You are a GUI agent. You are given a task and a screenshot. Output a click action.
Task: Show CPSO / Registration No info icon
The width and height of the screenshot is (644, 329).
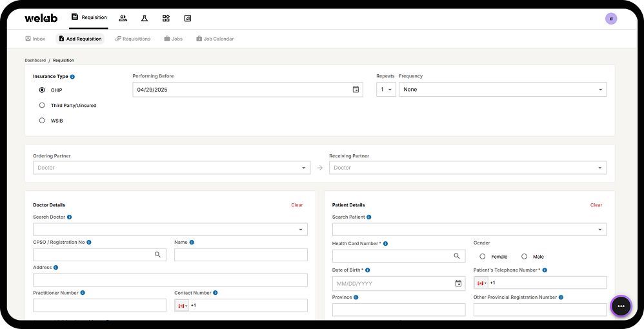coord(88,243)
